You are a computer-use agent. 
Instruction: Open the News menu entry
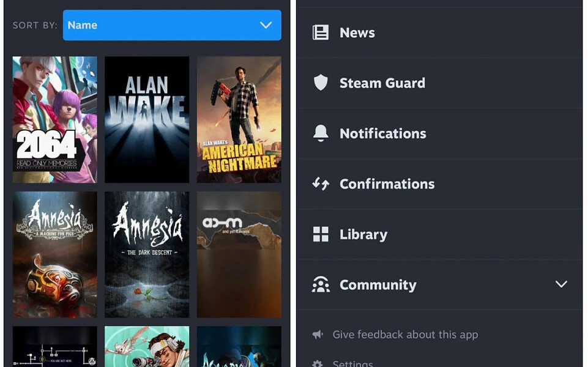(440, 32)
